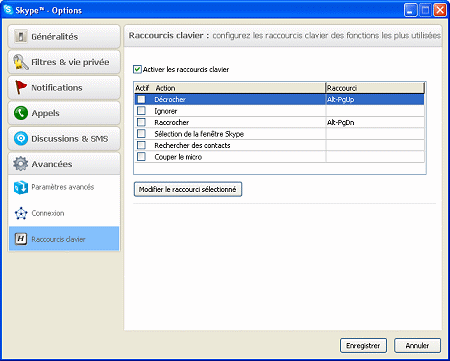Click the Action column header

[x=239, y=88]
